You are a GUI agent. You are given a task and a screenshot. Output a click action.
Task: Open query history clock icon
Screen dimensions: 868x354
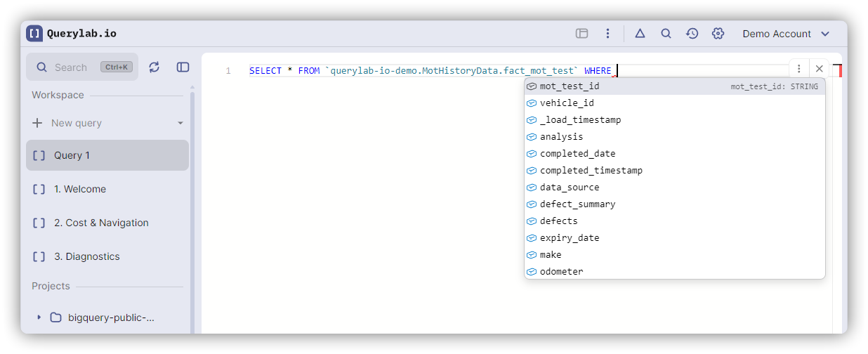click(692, 33)
